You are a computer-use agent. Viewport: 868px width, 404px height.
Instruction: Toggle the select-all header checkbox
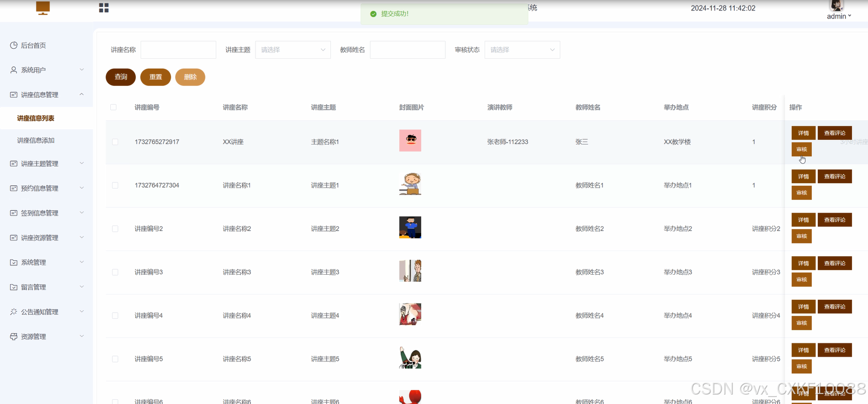point(113,107)
